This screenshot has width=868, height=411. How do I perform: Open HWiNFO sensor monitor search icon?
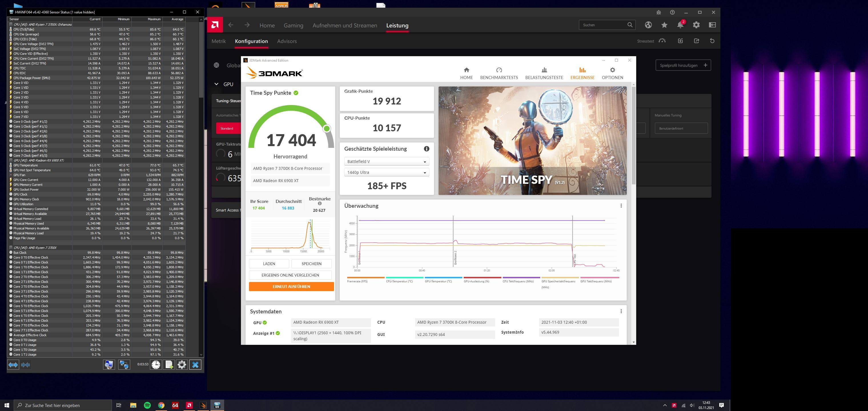click(109, 364)
